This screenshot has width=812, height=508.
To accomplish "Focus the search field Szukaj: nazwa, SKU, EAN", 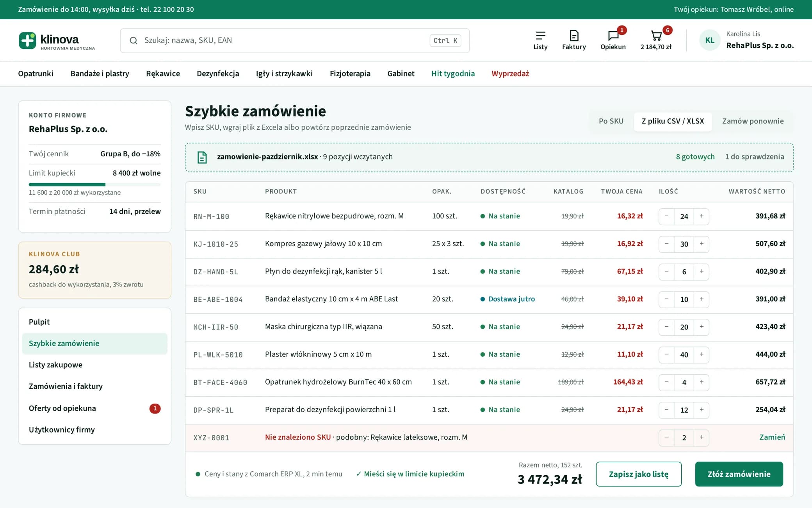I will point(295,41).
